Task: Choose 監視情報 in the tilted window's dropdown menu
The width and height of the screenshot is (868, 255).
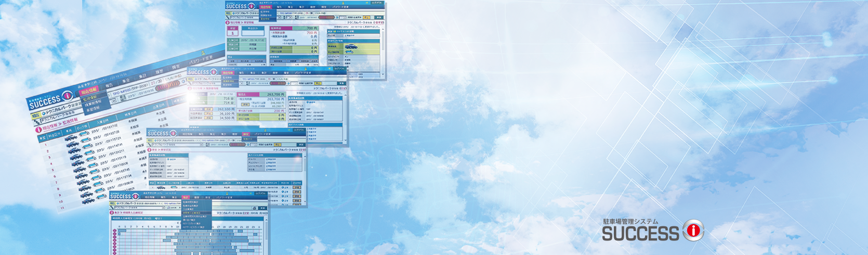Action: coord(90,98)
